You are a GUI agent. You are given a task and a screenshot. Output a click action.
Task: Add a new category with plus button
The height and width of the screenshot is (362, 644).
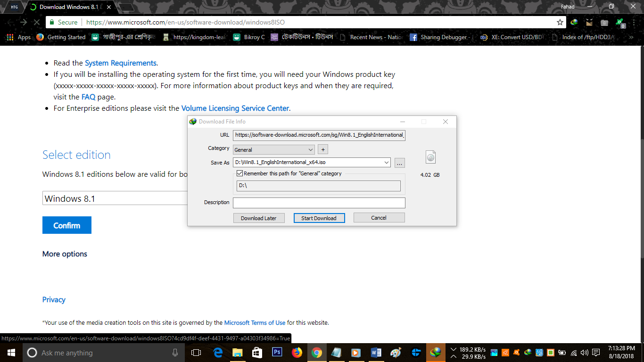(323, 149)
